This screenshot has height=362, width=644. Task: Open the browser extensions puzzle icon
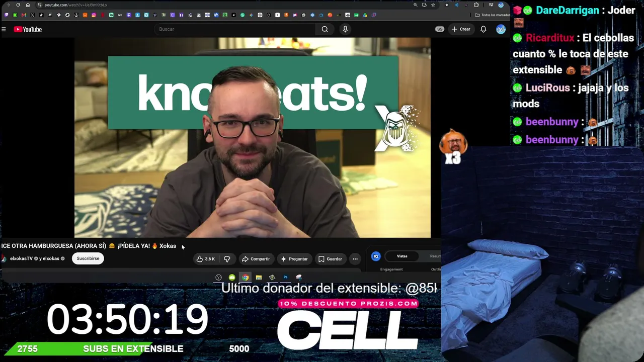pos(476,5)
